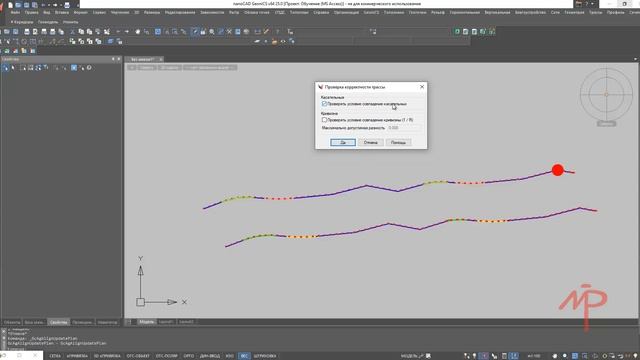Toggle ОРТО mode in status bar
This screenshot has width=640, height=360.
point(189,356)
